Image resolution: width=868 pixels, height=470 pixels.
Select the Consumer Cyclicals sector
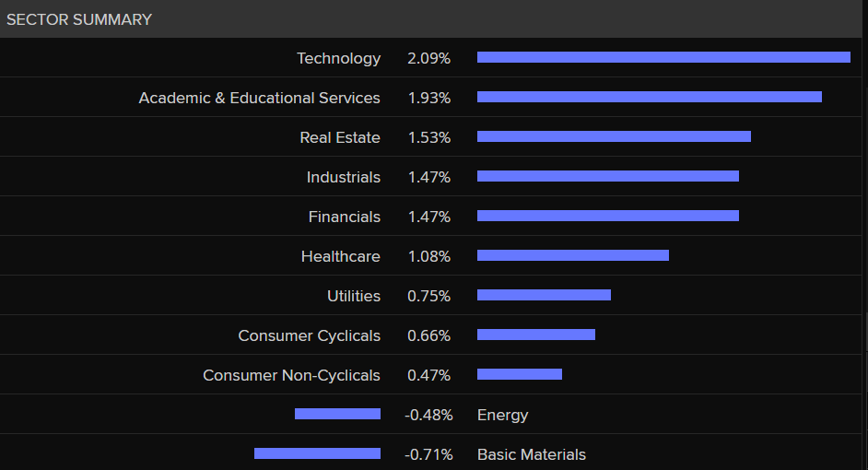click(x=309, y=335)
